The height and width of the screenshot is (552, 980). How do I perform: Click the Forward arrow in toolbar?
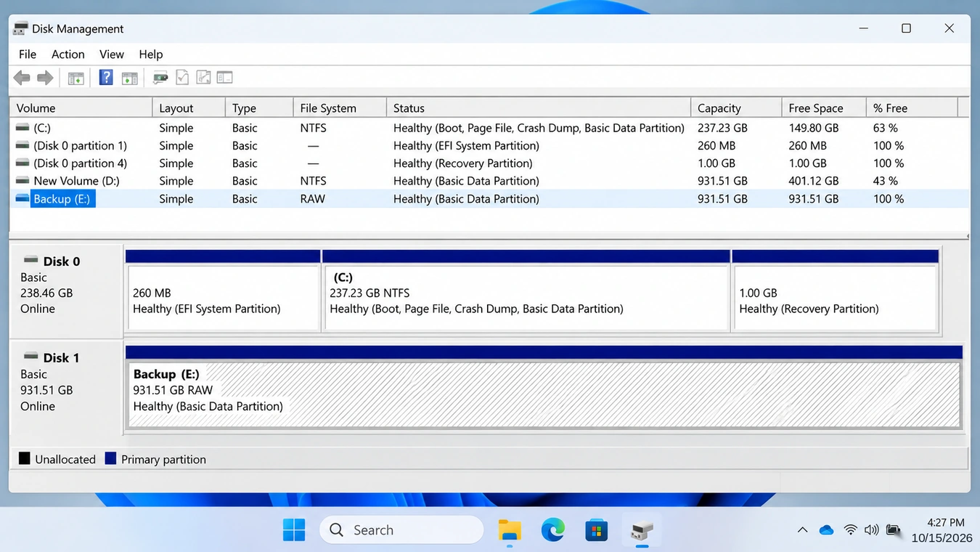[45, 78]
